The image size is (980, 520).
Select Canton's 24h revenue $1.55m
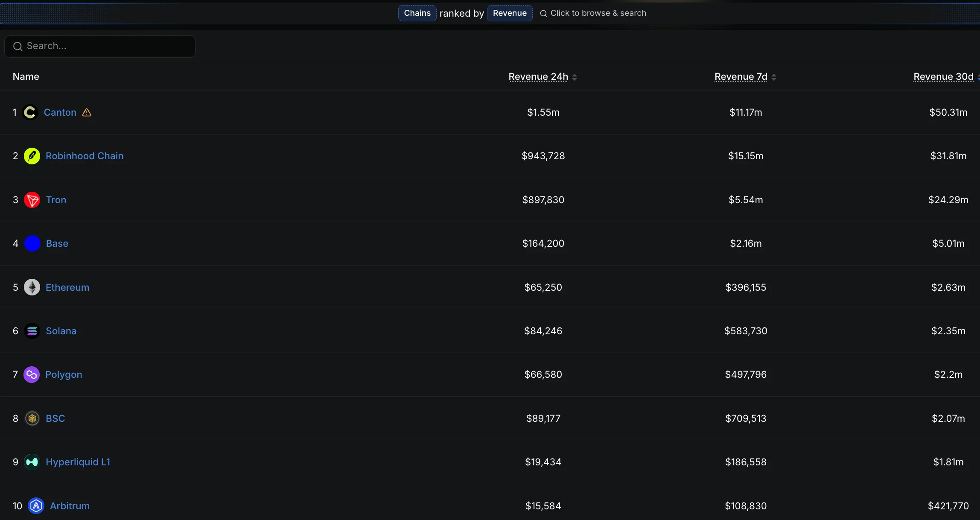pyautogui.click(x=543, y=112)
